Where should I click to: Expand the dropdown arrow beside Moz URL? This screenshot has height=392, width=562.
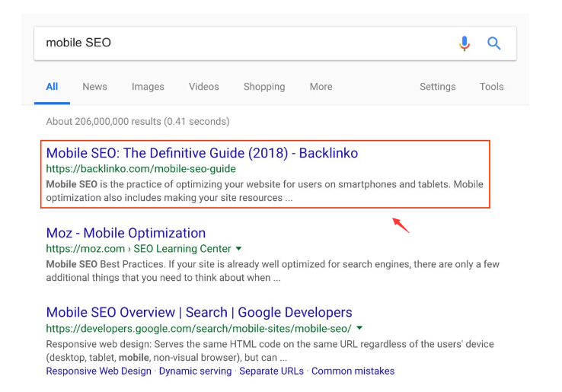pos(239,249)
